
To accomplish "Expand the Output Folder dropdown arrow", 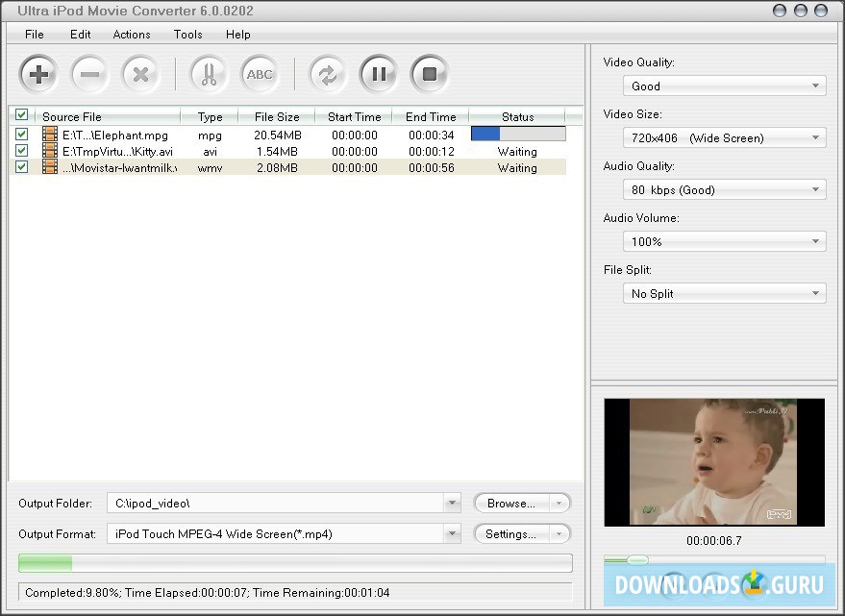I will click(x=452, y=503).
